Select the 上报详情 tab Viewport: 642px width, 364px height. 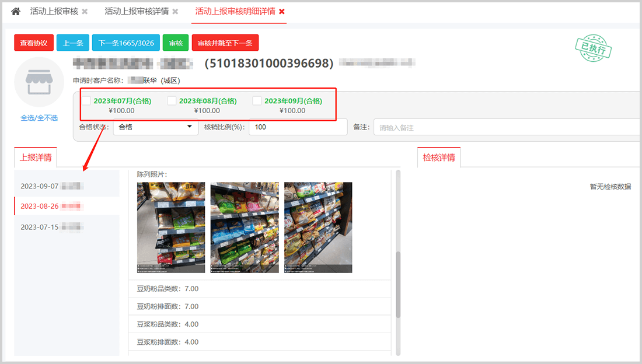coord(36,157)
